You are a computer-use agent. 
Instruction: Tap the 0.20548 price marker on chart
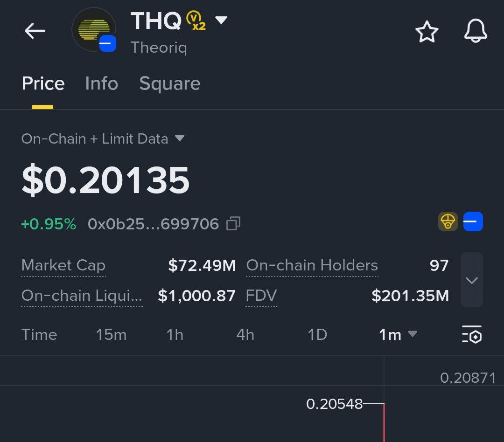[x=334, y=404]
